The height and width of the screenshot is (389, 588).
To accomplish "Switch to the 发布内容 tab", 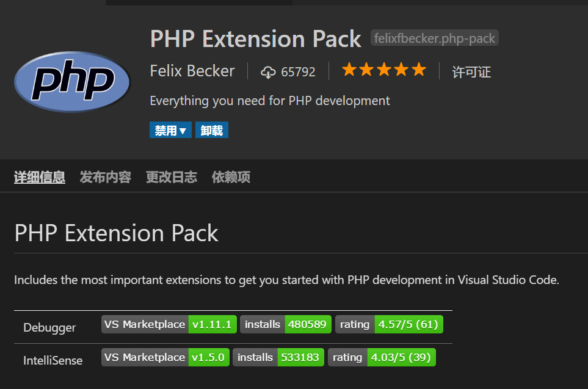I will (x=106, y=177).
